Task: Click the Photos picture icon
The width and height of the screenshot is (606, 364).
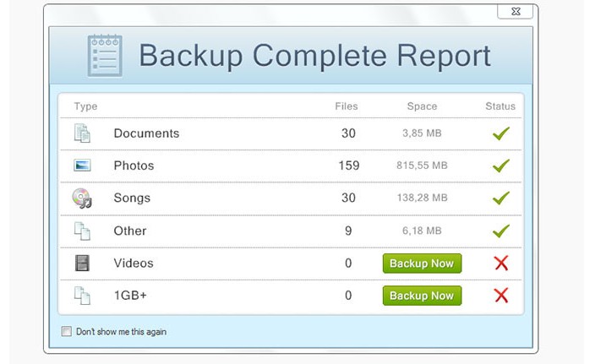Action: point(82,166)
